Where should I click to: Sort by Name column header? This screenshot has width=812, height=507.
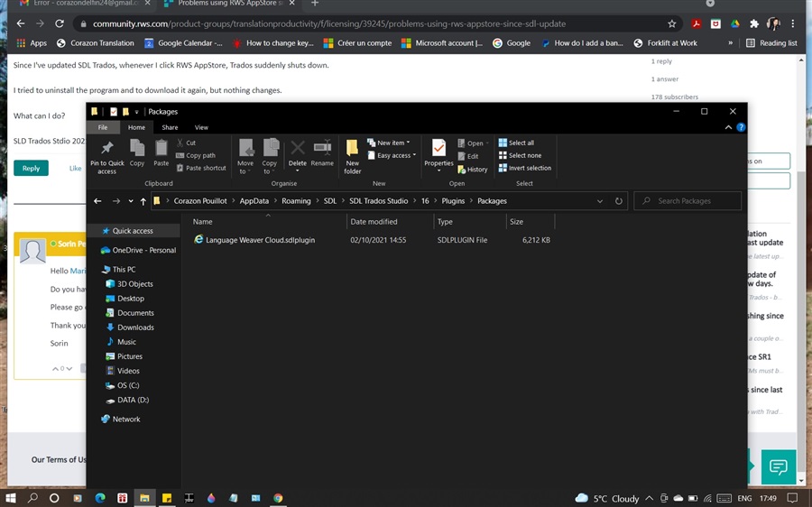coord(202,222)
